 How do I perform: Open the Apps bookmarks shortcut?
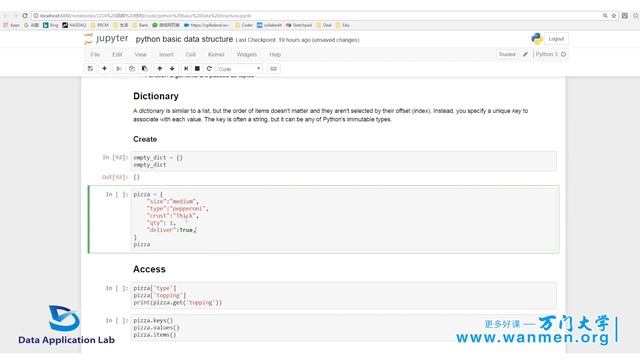[x=11, y=25]
